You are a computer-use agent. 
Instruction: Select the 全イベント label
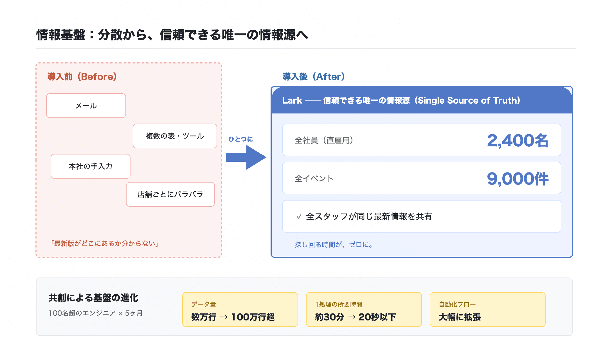pos(314,178)
